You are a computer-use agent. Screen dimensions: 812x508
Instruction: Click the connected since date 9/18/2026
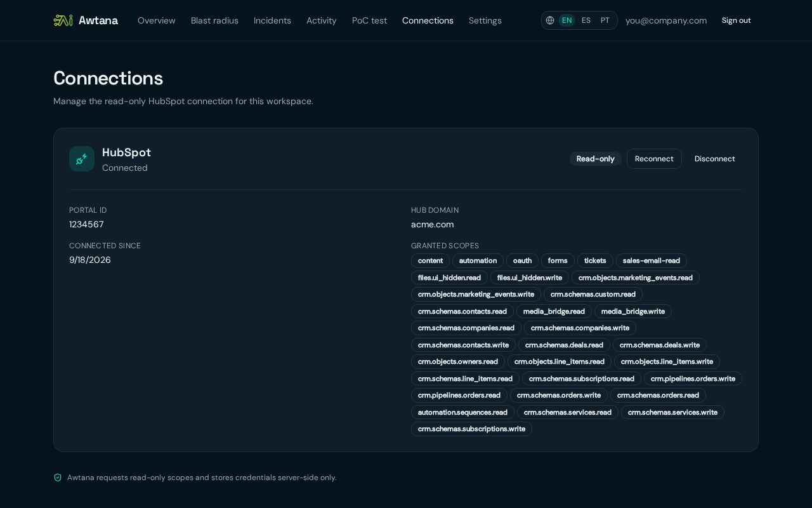click(x=90, y=260)
